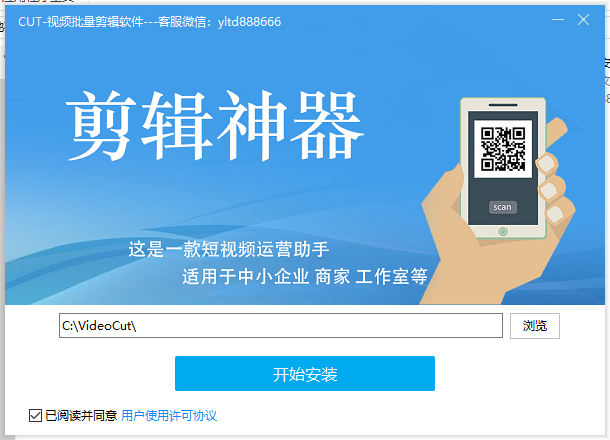
Task: Minimize the CUT installer window
Action: coord(558,19)
